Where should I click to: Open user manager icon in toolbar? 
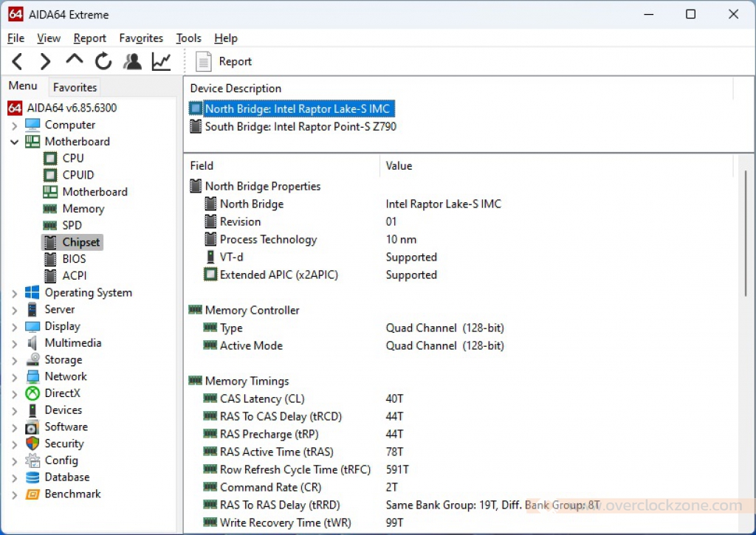point(133,62)
